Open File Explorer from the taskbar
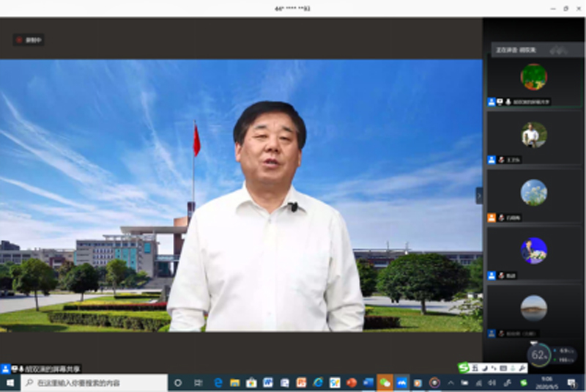This screenshot has height=392, width=586. click(235, 383)
